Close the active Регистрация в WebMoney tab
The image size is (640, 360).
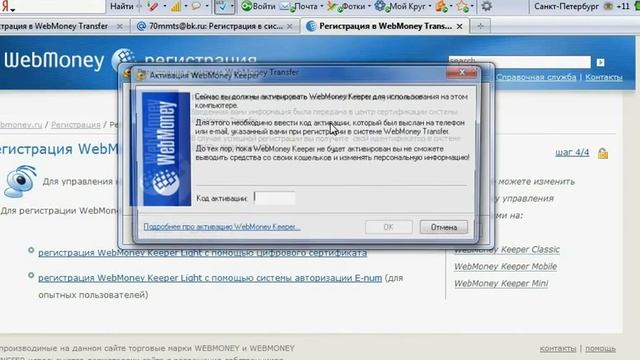[460, 26]
